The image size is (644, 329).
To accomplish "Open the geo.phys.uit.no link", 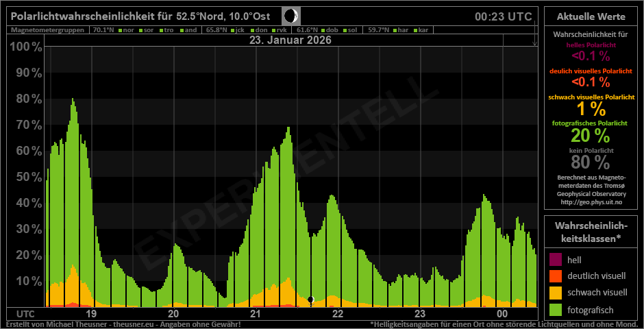I will (x=590, y=202).
